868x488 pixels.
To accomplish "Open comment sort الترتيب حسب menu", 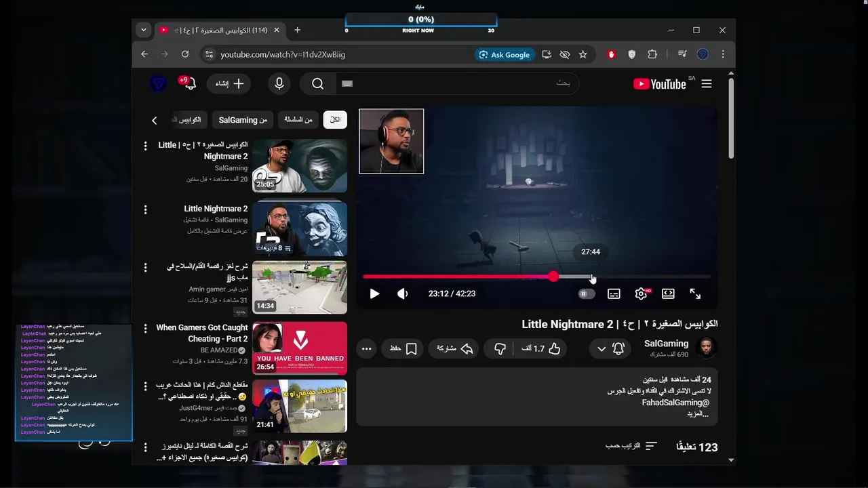I will pyautogui.click(x=631, y=446).
